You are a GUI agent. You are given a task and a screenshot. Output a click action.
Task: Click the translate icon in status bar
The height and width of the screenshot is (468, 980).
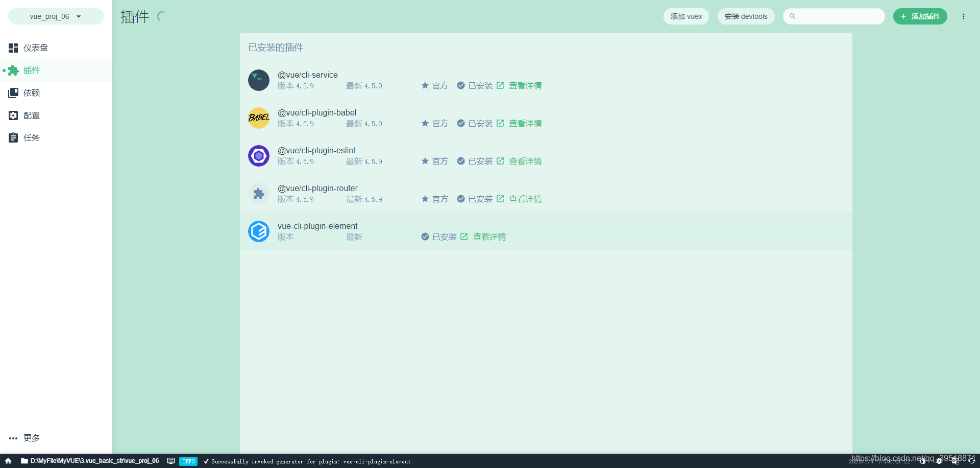955,461
